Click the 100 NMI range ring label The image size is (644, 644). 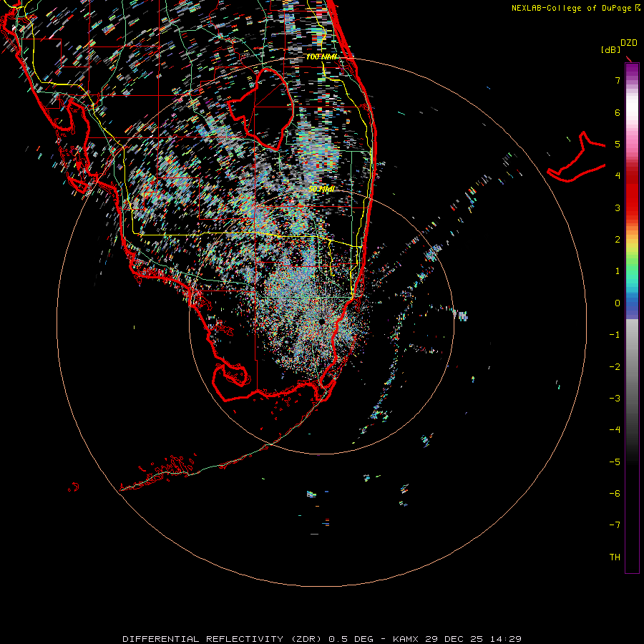(x=322, y=57)
